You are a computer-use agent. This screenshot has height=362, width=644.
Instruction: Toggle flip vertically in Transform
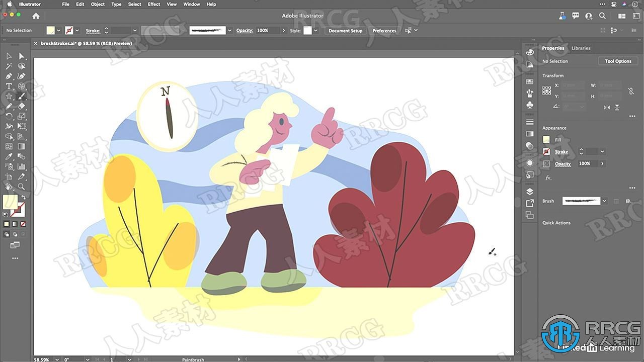tap(617, 107)
